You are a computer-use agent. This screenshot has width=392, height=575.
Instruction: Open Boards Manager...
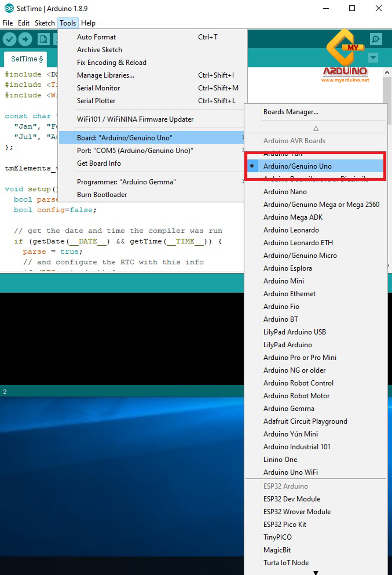291,112
